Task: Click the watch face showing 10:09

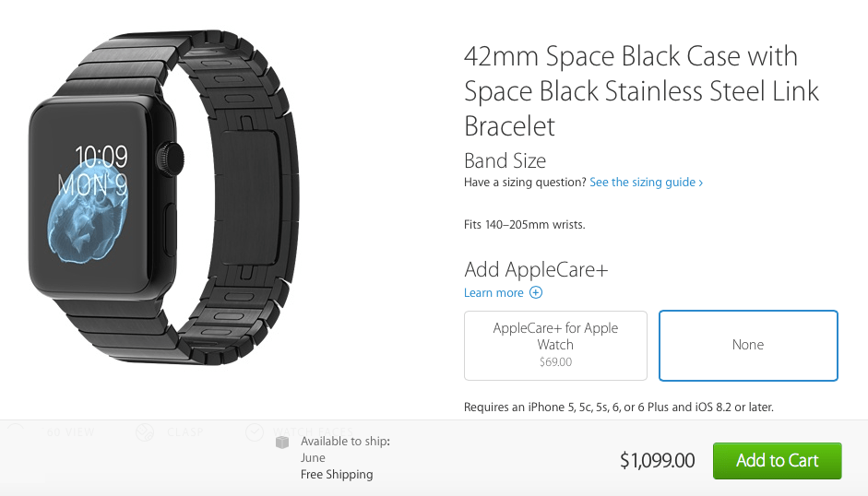Action: pos(93,196)
